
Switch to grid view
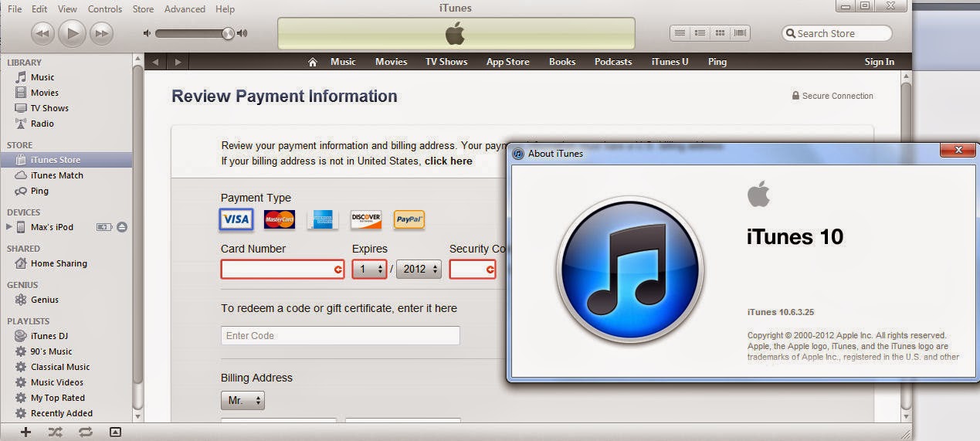720,33
